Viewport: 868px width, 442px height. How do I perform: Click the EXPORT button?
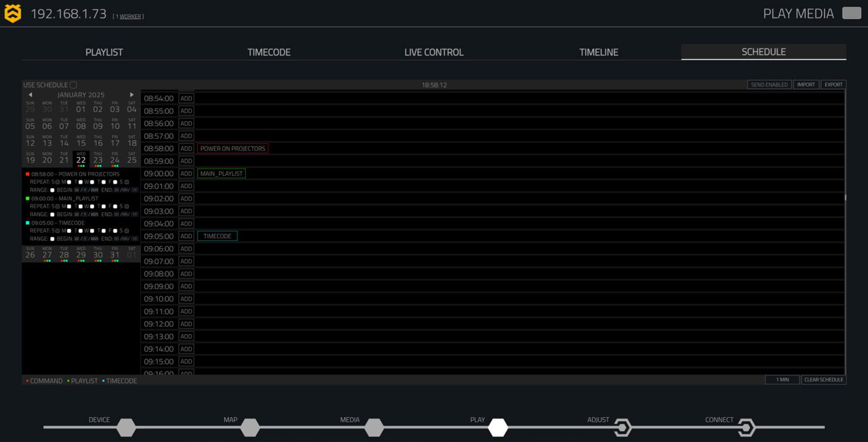pyautogui.click(x=834, y=84)
